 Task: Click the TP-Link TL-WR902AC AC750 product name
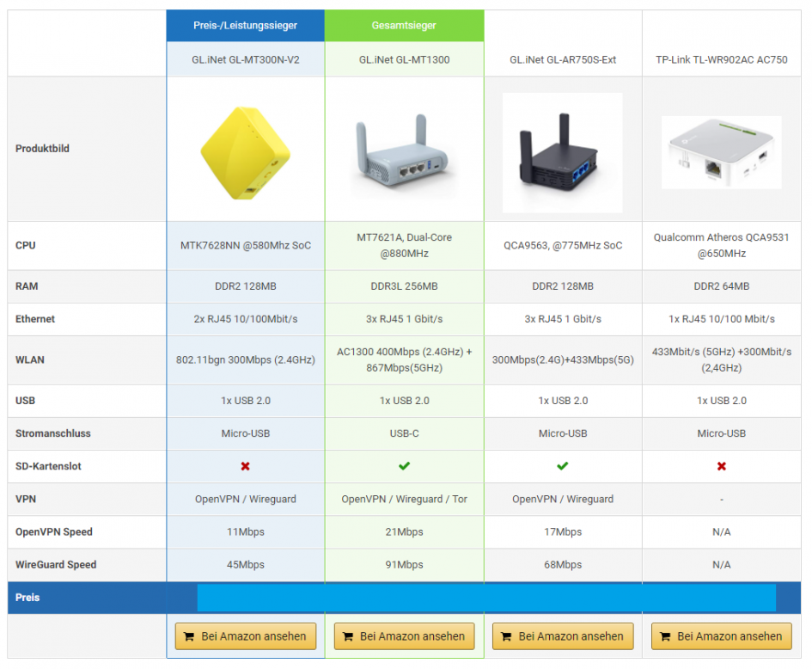coord(721,60)
